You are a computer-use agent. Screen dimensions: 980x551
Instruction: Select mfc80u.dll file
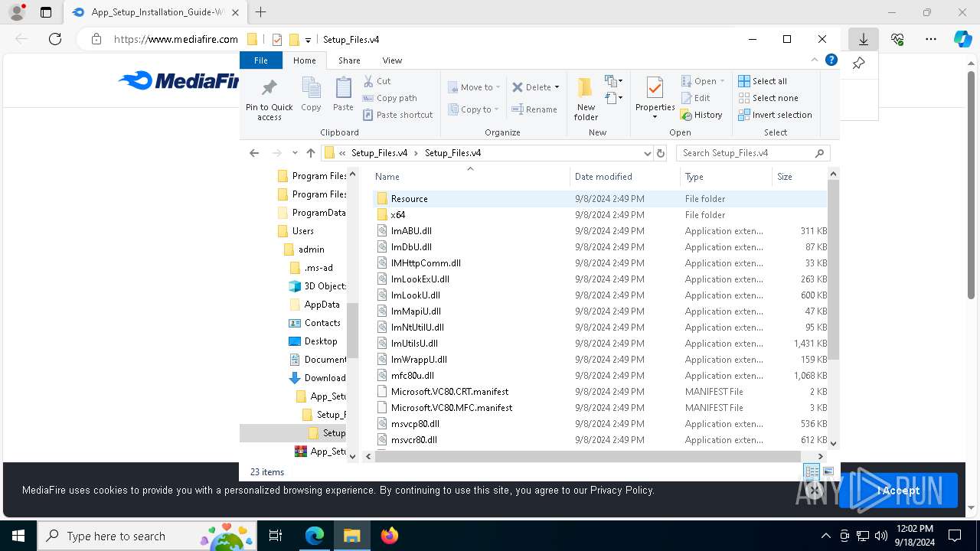click(601, 376)
